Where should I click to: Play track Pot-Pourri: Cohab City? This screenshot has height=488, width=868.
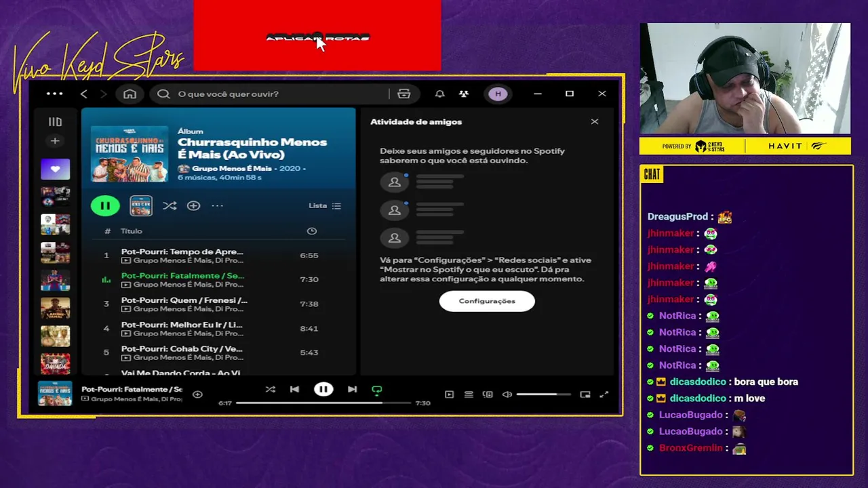[218, 352]
